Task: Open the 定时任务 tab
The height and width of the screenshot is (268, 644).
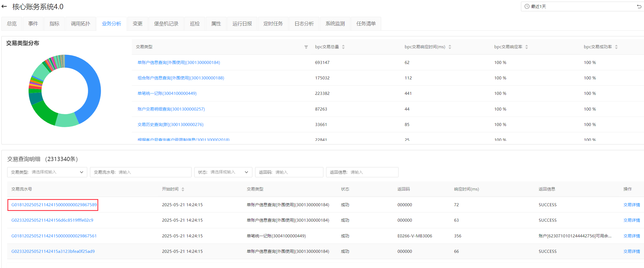Action: [273, 24]
